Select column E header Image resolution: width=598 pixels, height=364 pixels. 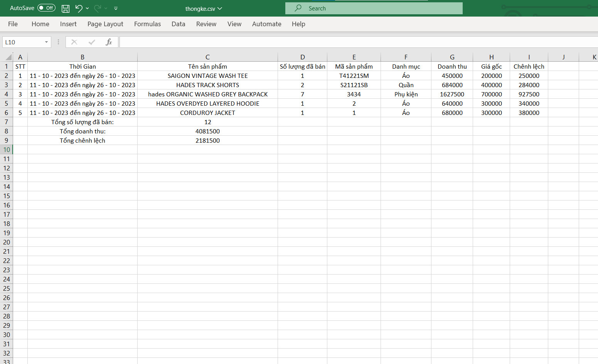point(354,57)
